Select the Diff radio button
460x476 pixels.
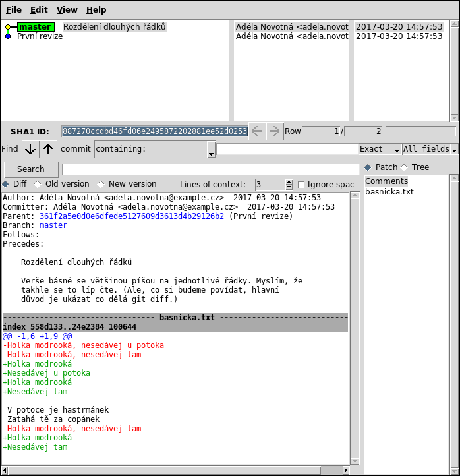[x=6, y=184]
